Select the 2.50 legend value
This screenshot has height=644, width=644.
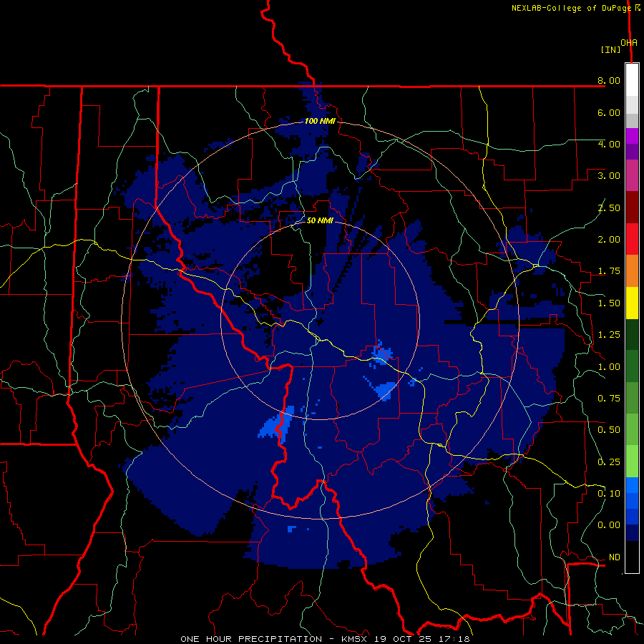609,208
